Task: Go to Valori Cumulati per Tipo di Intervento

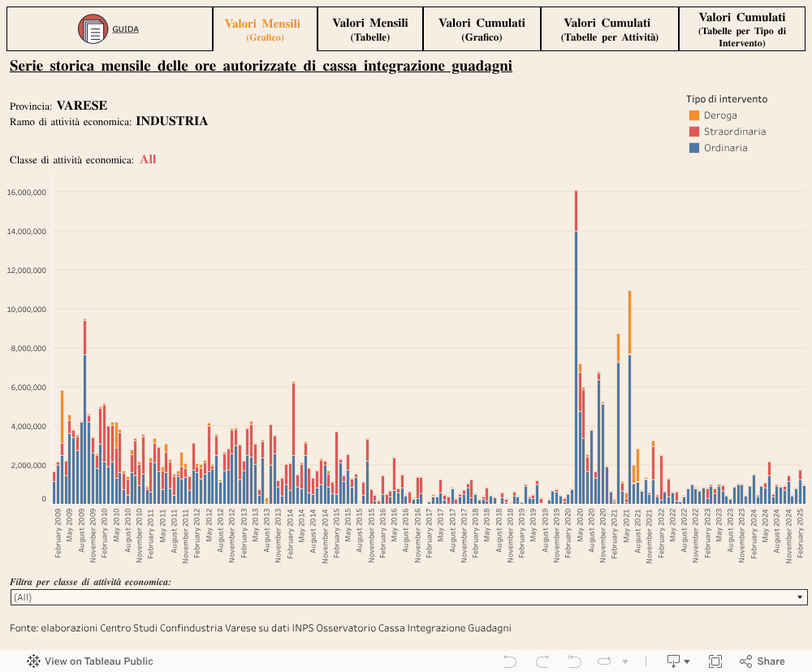Action: tap(741, 29)
